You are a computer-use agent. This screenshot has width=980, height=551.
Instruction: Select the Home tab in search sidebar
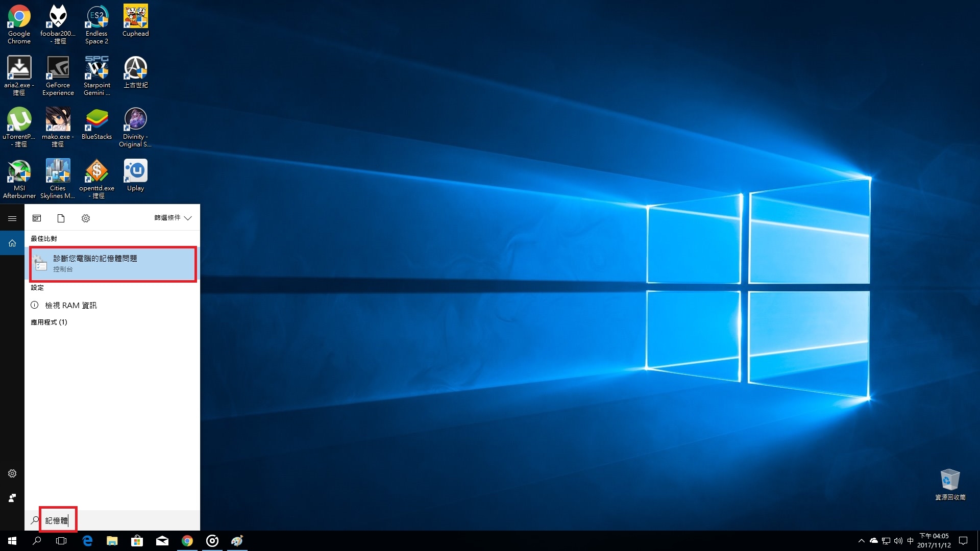[12, 243]
